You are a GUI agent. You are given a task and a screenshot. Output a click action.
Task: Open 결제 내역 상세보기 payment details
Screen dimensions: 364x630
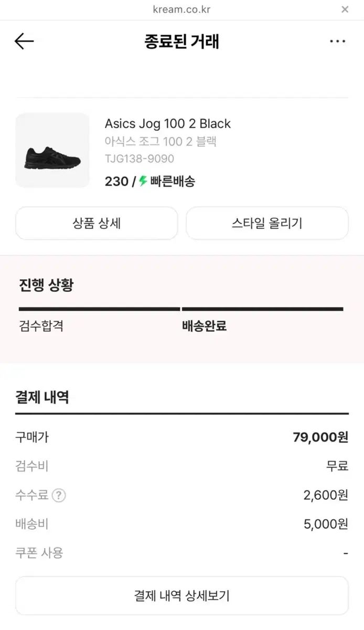point(182,595)
